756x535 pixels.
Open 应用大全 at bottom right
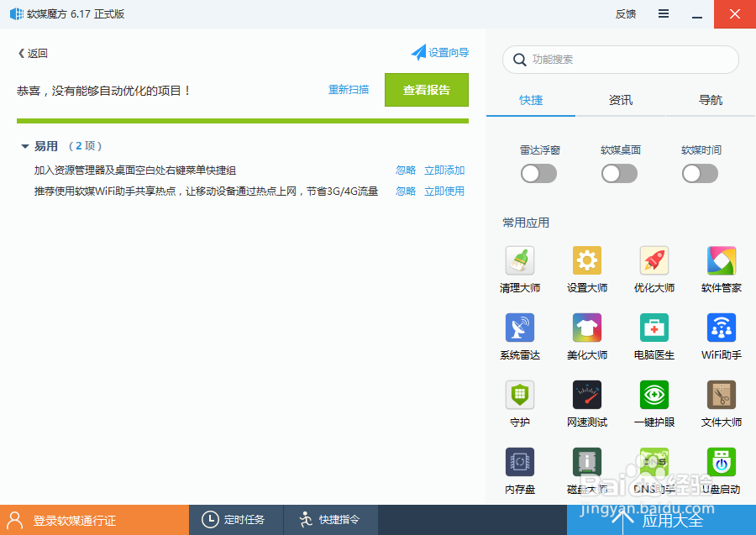pyautogui.click(x=662, y=520)
